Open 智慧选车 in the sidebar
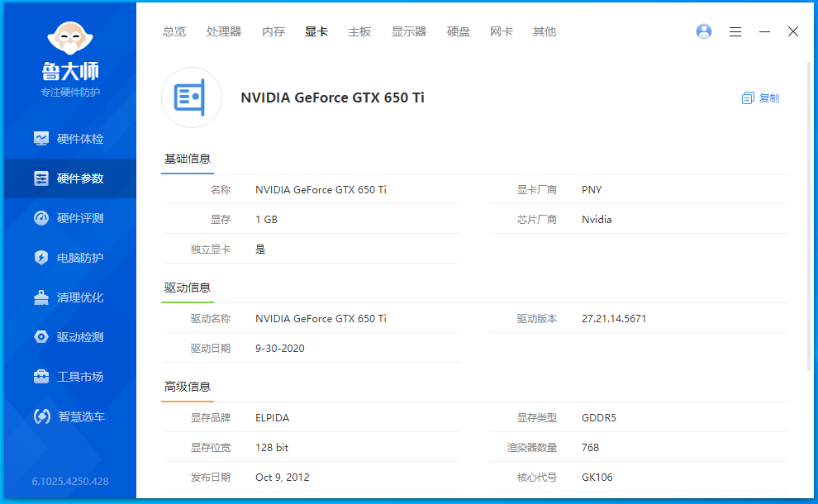The height and width of the screenshot is (504, 818). [x=69, y=416]
